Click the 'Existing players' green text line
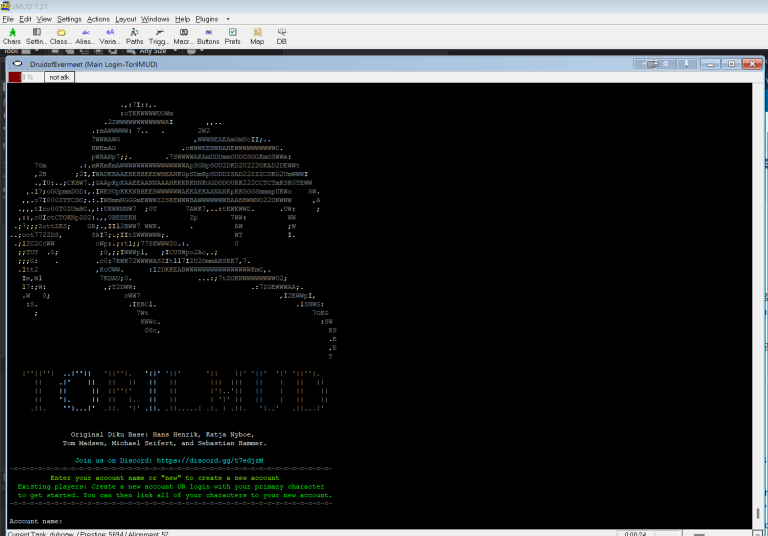The height and width of the screenshot is (536, 768). (x=171, y=487)
